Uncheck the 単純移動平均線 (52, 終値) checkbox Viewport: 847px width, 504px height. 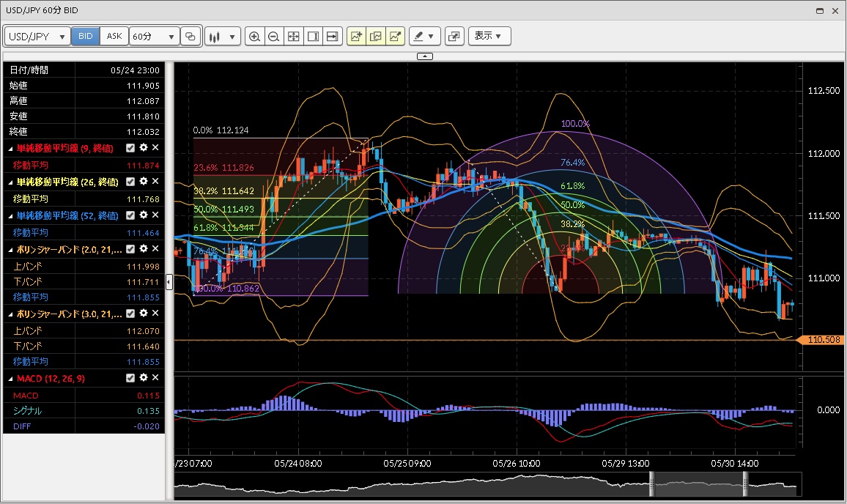[130, 215]
